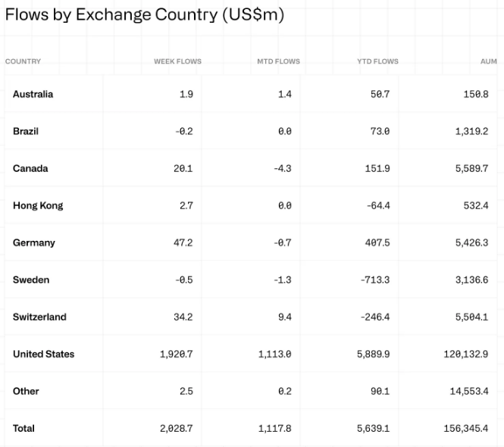Click the AUM column header
This screenshot has height=447, width=504.
pyautogui.click(x=489, y=61)
